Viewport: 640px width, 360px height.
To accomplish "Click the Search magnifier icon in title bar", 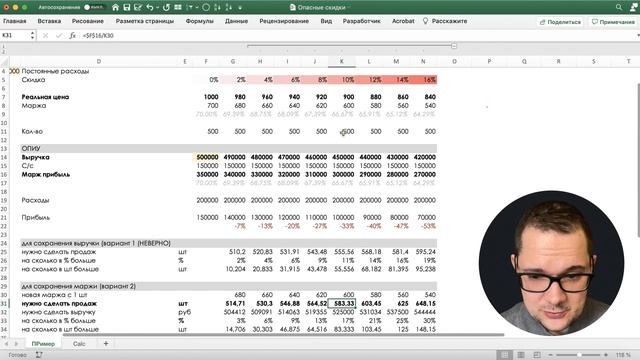I will pyautogui.click(x=619, y=7).
